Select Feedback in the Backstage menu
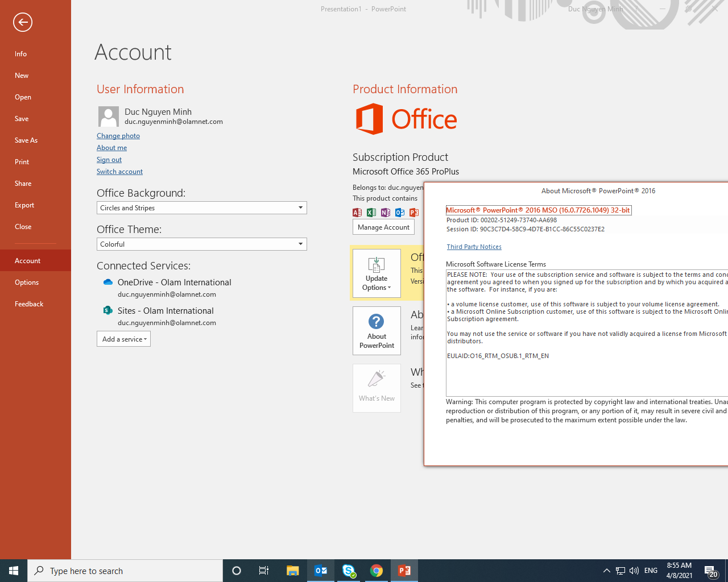Screen dimensions: 728x582 [35, 304]
